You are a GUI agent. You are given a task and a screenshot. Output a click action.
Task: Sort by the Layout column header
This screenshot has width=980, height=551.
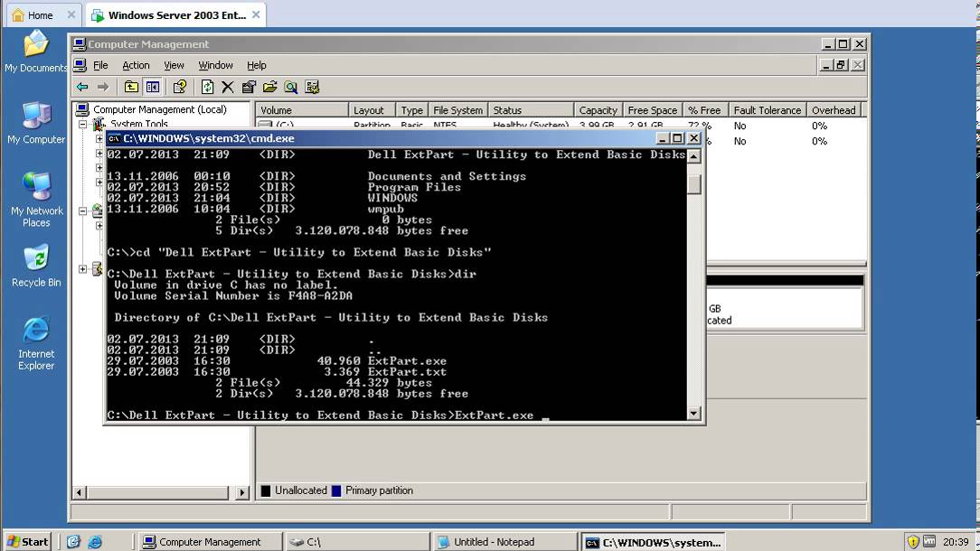[372, 110]
